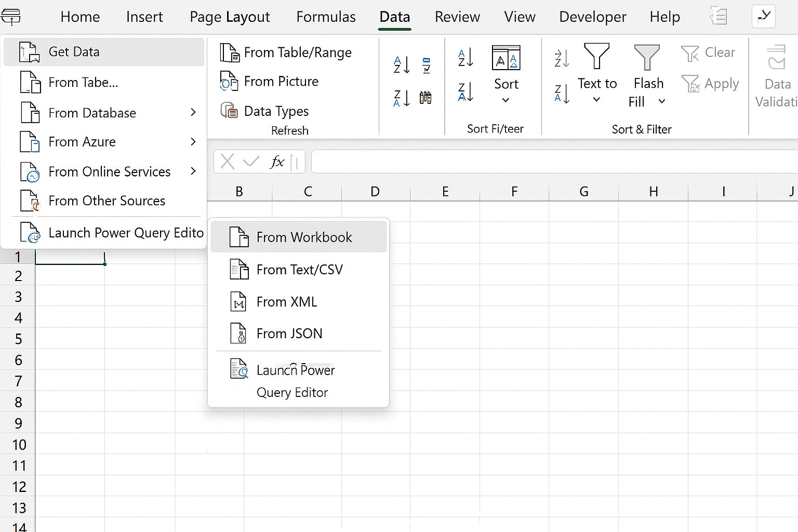Select From Workbook menu entry

pyautogui.click(x=299, y=237)
